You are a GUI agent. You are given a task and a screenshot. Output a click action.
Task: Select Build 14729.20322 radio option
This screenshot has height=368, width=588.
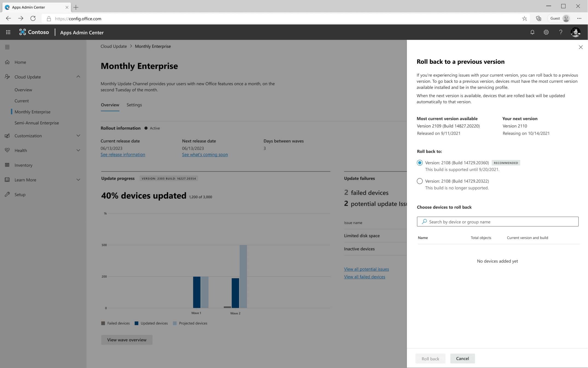click(420, 181)
